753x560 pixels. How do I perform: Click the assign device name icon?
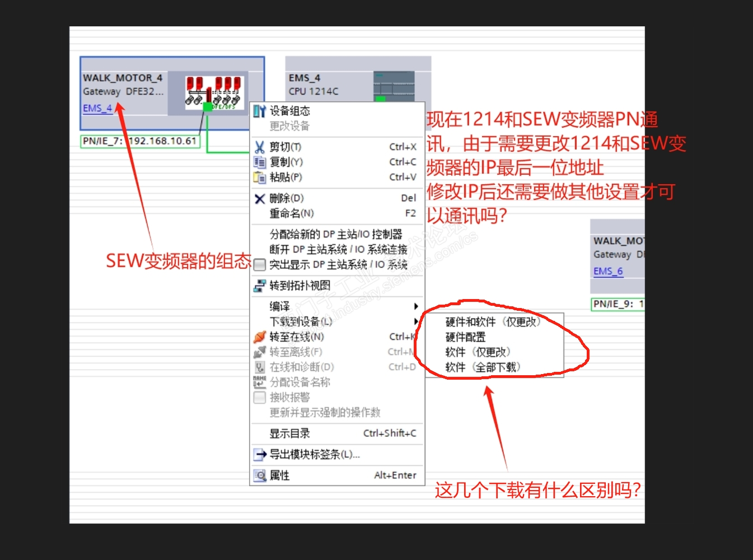[259, 382]
